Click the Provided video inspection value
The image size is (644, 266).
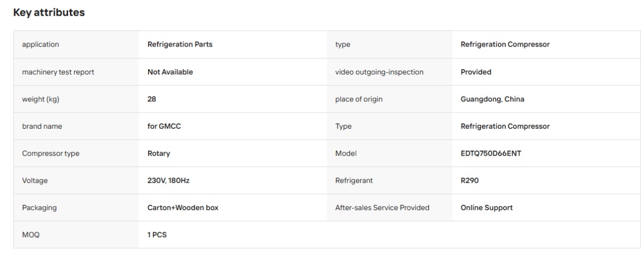click(476, 72)
